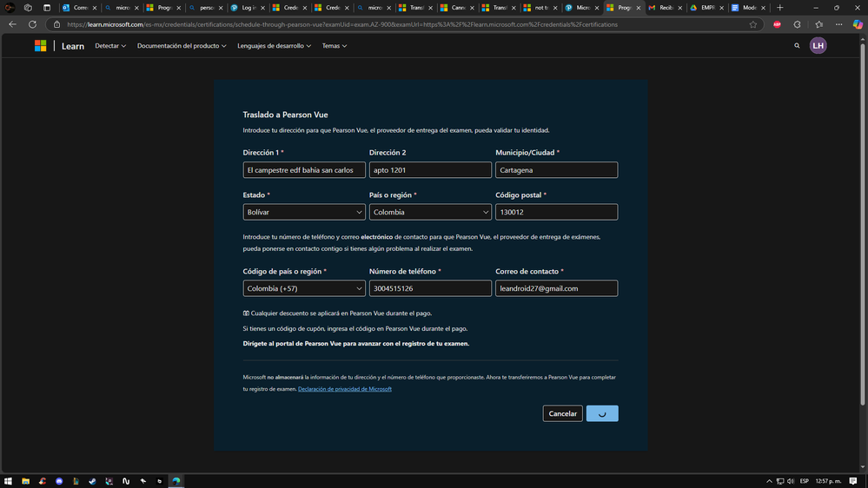Click the browser address bar URL

(342, 24)
